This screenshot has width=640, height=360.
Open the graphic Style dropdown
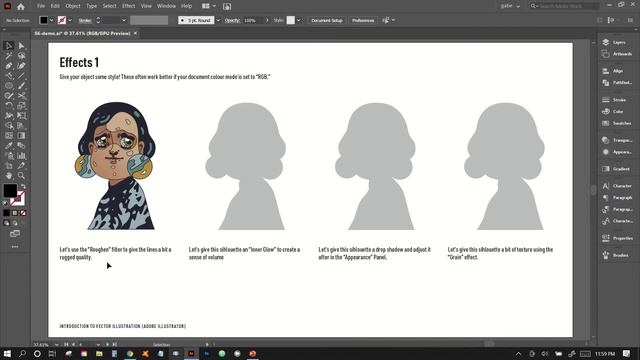coord(299,20)
